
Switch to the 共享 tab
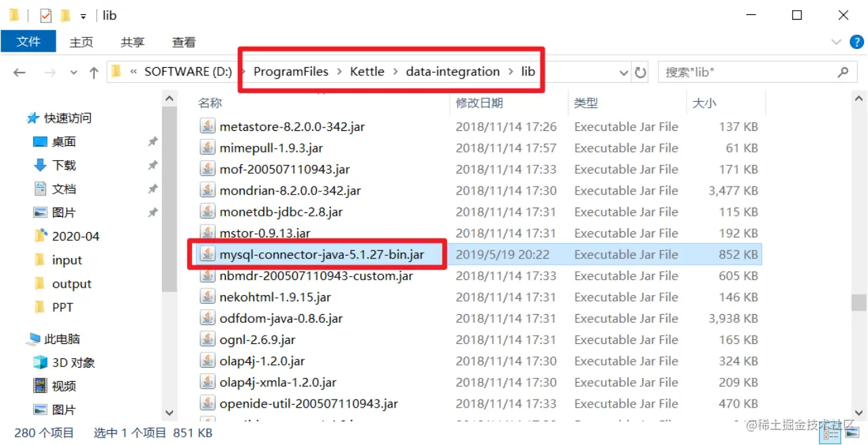(x=132, y=42)
